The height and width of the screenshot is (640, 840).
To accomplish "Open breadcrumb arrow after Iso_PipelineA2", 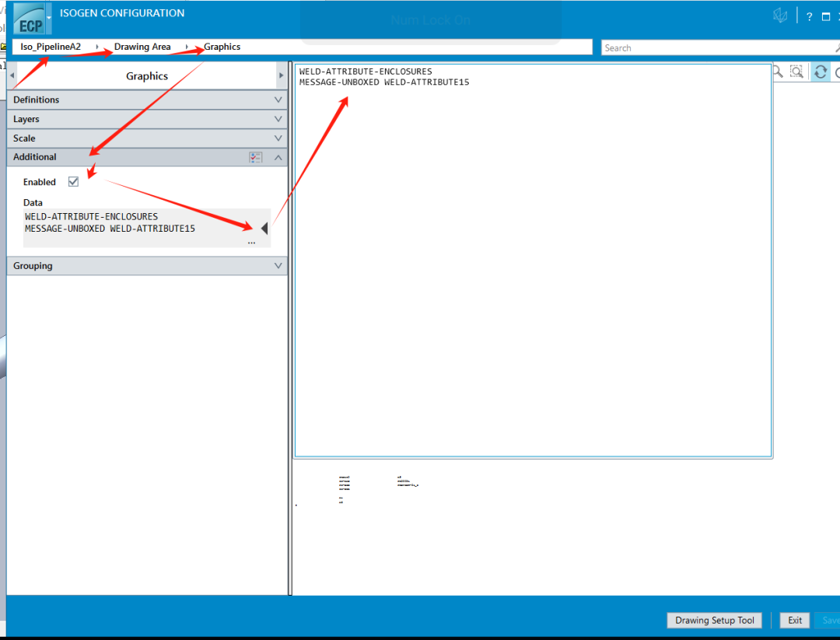I will point(97,47).
